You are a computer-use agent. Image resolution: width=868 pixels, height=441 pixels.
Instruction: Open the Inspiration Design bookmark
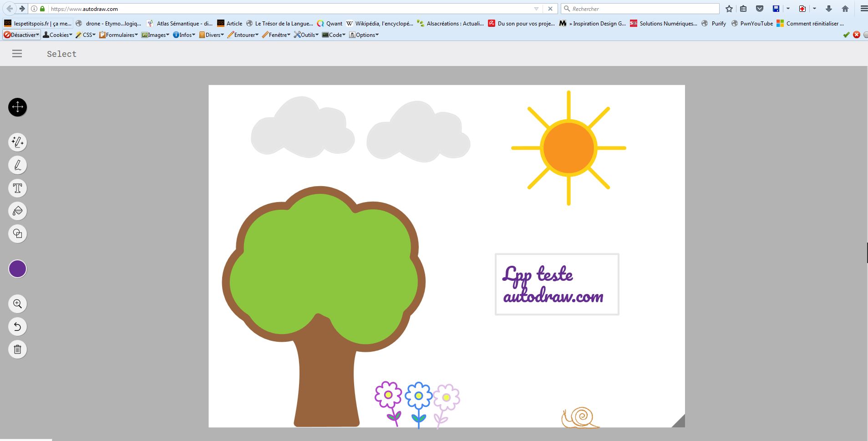pos(593,23)
